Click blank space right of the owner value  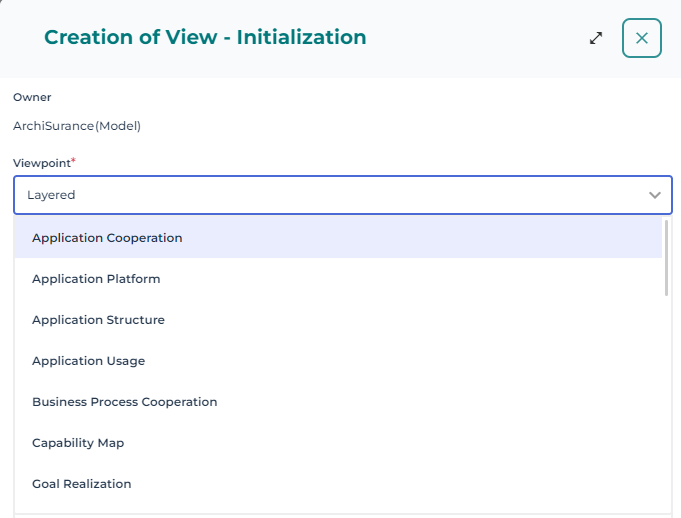pyautogui.click(x=400, y=126)
